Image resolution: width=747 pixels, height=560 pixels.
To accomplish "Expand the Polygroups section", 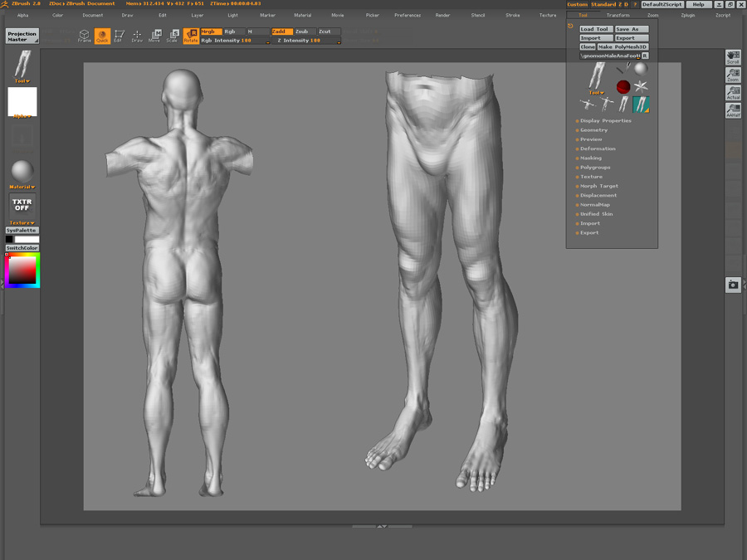I will [x=594, y=167].
